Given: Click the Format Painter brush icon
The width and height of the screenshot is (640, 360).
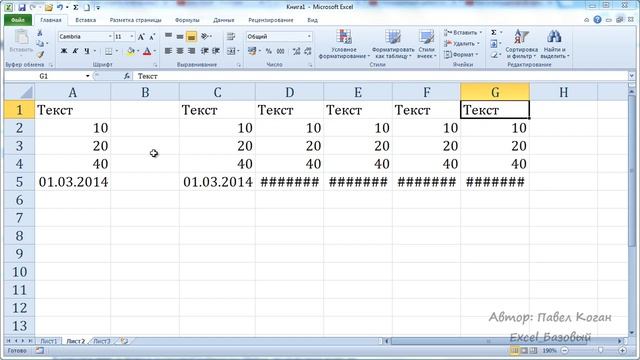Looking at the screenshot, I should coord(40,54).
